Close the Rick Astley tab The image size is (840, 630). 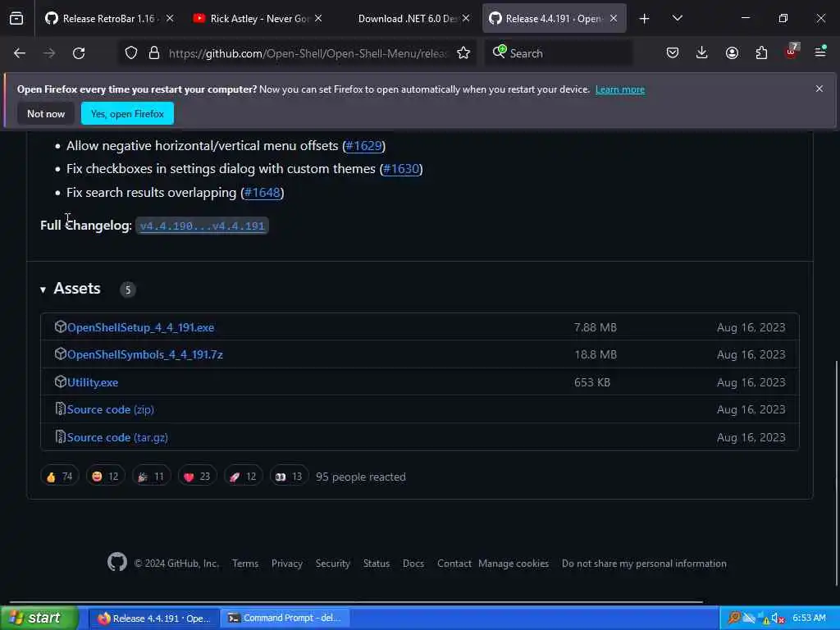318,18
